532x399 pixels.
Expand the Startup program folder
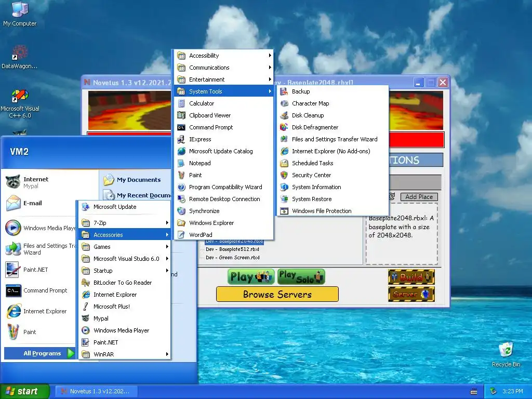pos(125,271)
